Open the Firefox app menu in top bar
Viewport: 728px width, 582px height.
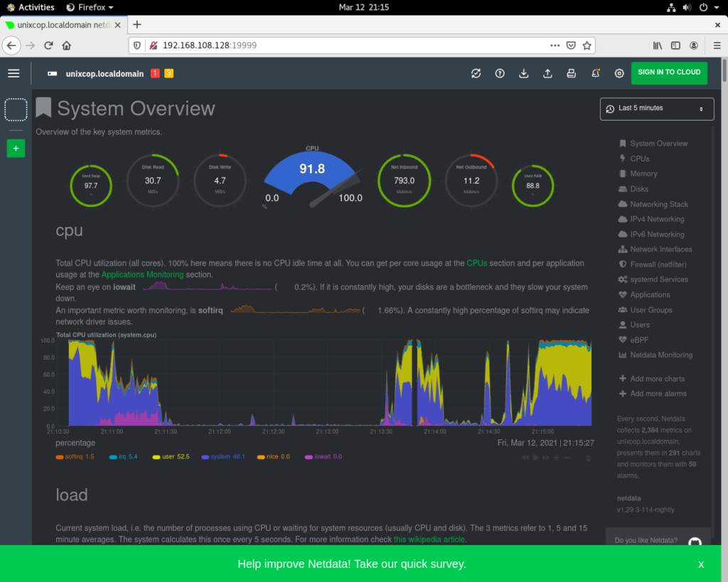point(90,7)
